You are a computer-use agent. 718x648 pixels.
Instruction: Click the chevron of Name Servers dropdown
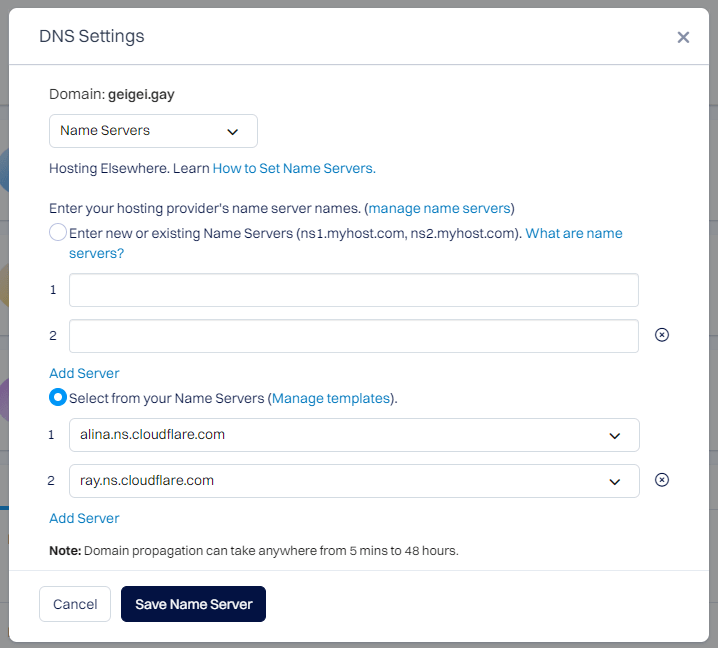233,132
